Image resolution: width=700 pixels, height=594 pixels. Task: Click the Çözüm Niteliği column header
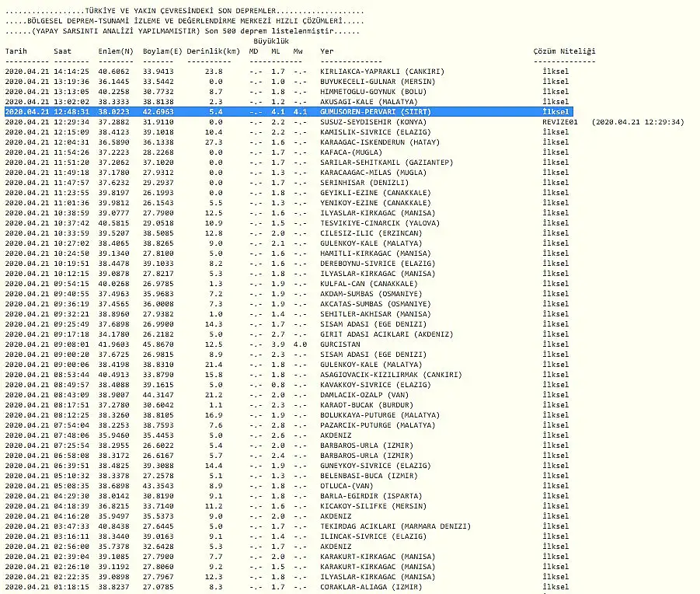pyautogui.click(x=563, y=51)
